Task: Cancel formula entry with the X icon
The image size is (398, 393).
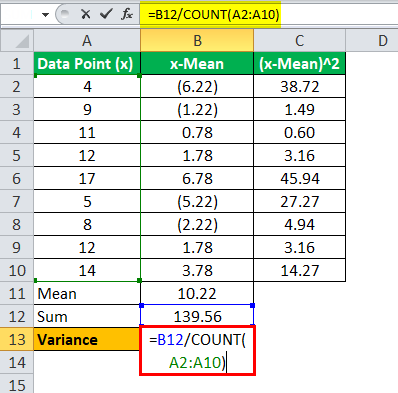Action: (x=86, y=14)
